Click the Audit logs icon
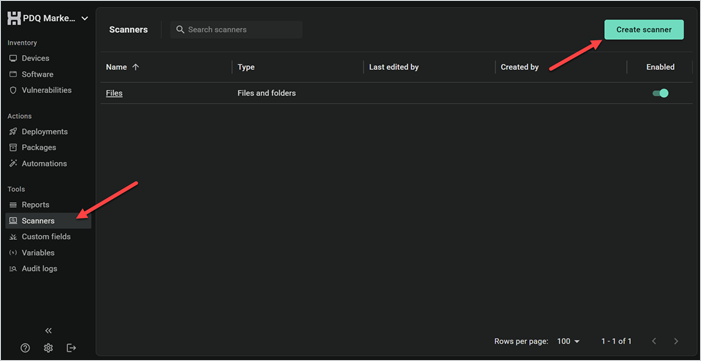The width and height of the screenshot is (701, 361). pos(13,269)
